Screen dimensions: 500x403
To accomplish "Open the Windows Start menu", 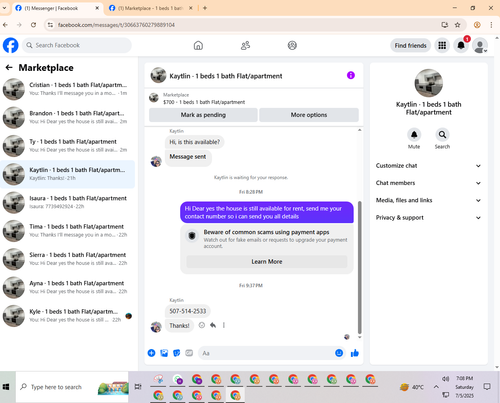I will [6, 387].
